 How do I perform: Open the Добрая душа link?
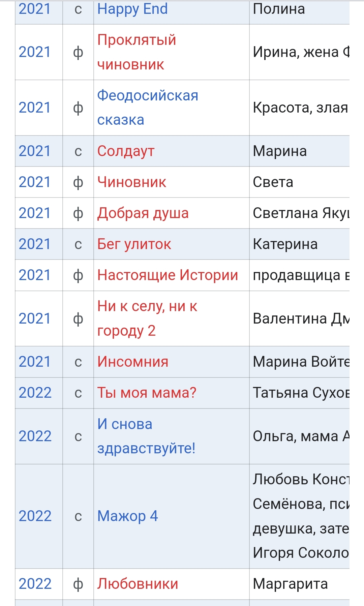point(143,213)
